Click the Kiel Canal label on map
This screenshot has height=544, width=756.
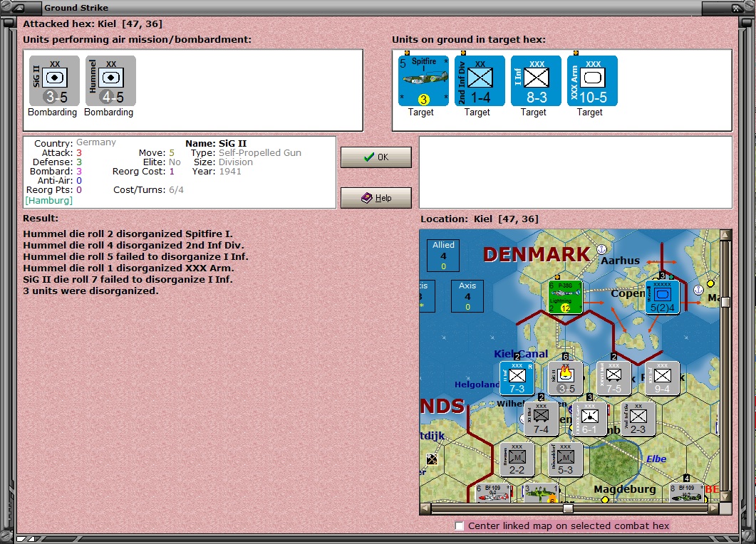(521, 354)
